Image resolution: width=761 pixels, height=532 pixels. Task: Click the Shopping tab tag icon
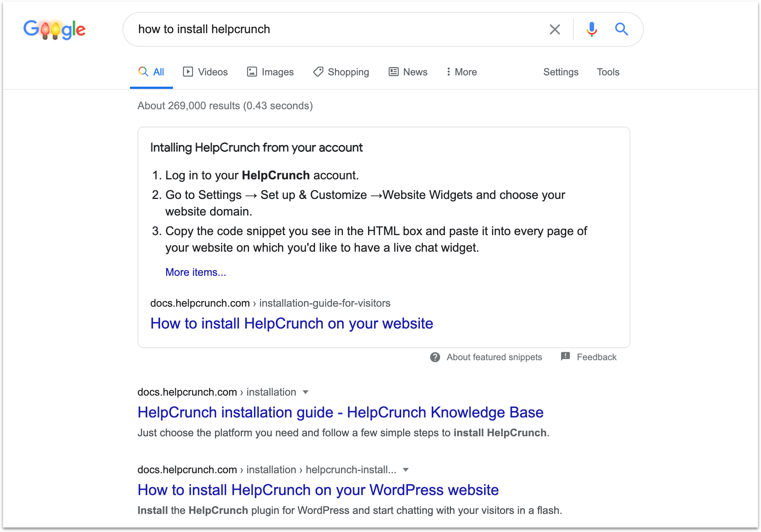(318, 72)
